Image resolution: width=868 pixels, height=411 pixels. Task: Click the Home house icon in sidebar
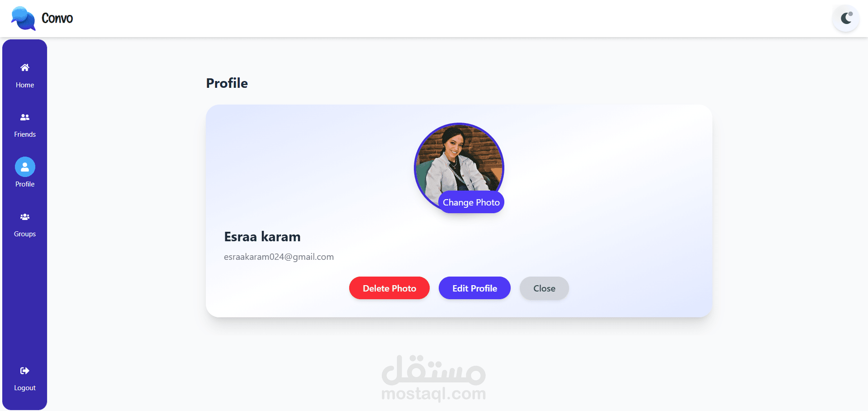pos(25,67)
